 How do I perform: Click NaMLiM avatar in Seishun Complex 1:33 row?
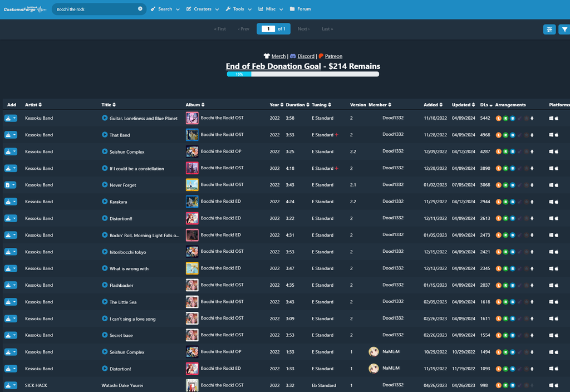374,352
